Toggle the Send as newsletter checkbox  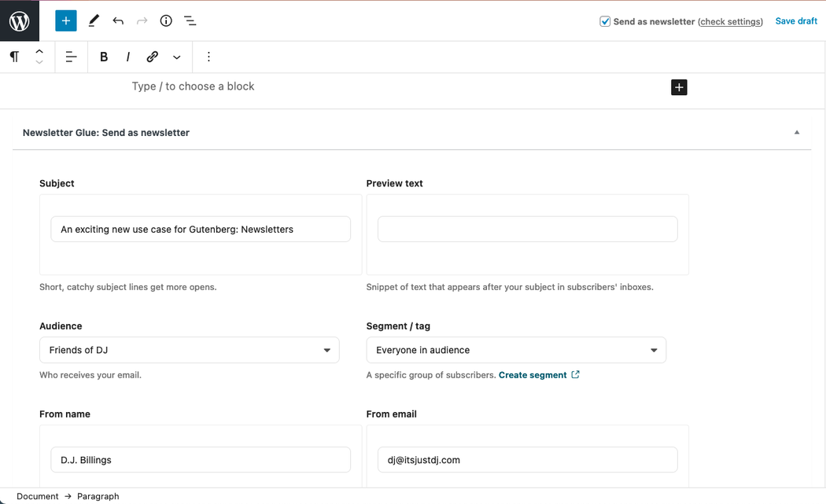(605, 21)
